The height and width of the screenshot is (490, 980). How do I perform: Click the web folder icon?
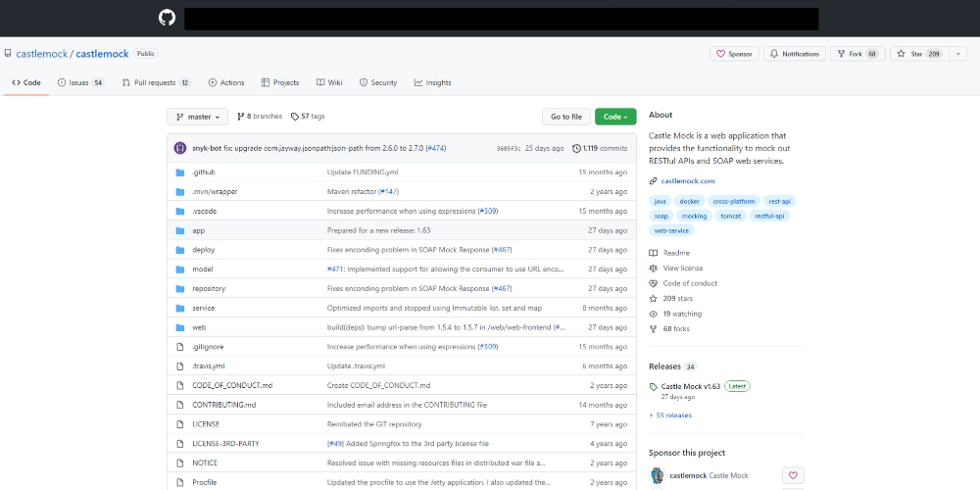180,327
